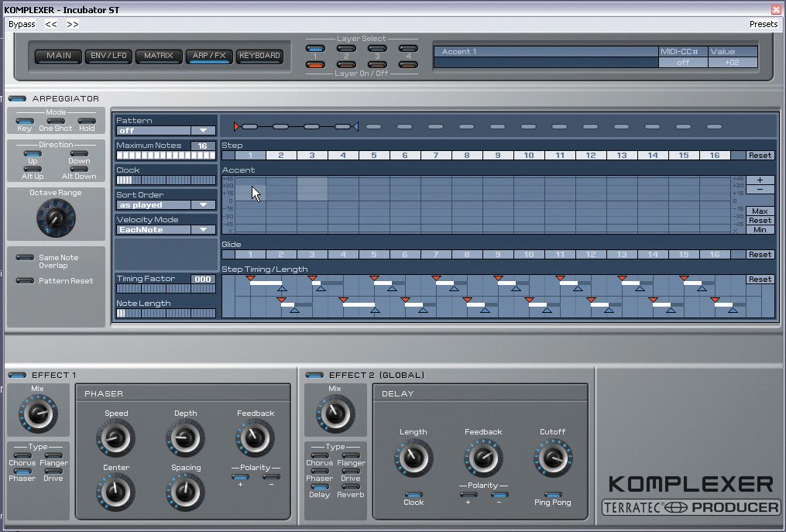
Task: Click the Phaser Speed knob
Action: coord(116,438)
